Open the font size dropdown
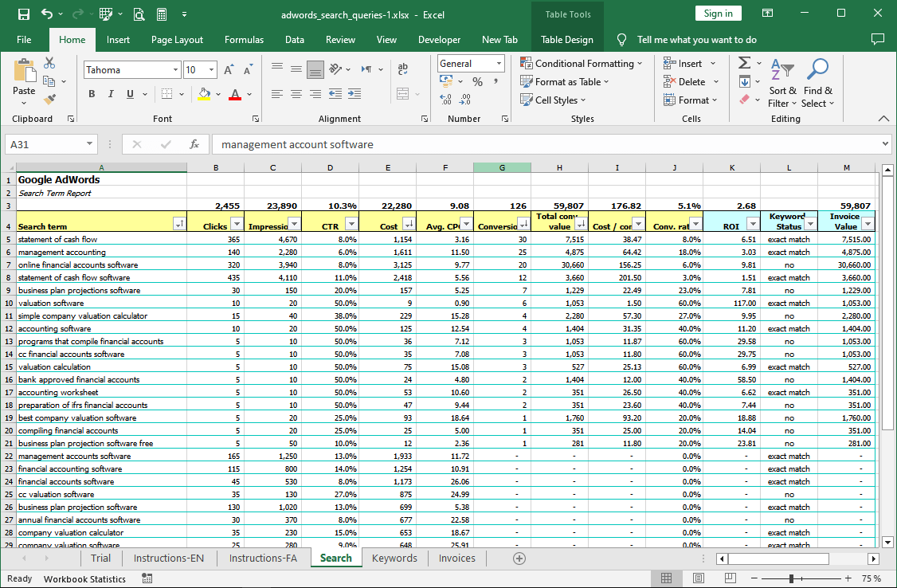This screenshot has height=588, width=897. point(212,70)
